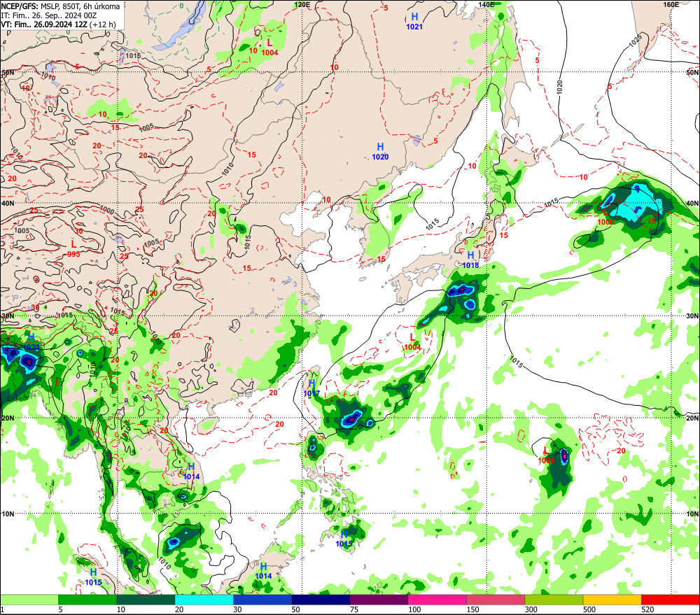Click the H 1015 label over Sumatra
Viewport: 700px width, 615px height.
[93, 577]
